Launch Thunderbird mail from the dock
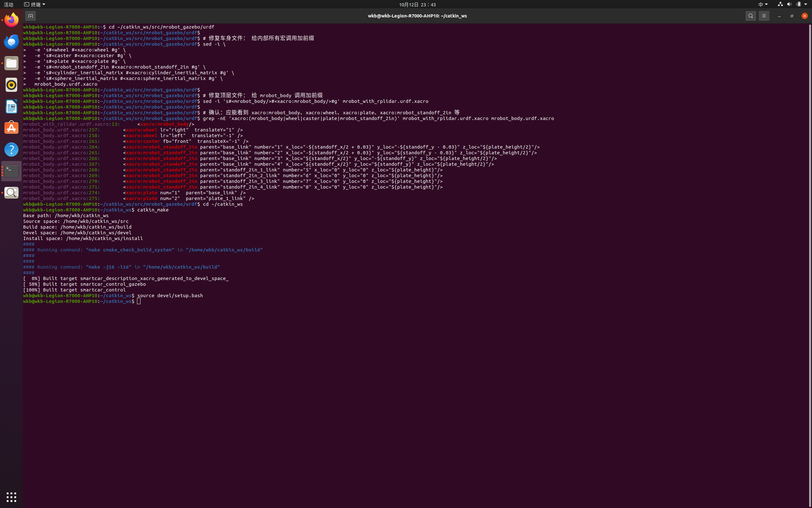 (x=11, y=42)
